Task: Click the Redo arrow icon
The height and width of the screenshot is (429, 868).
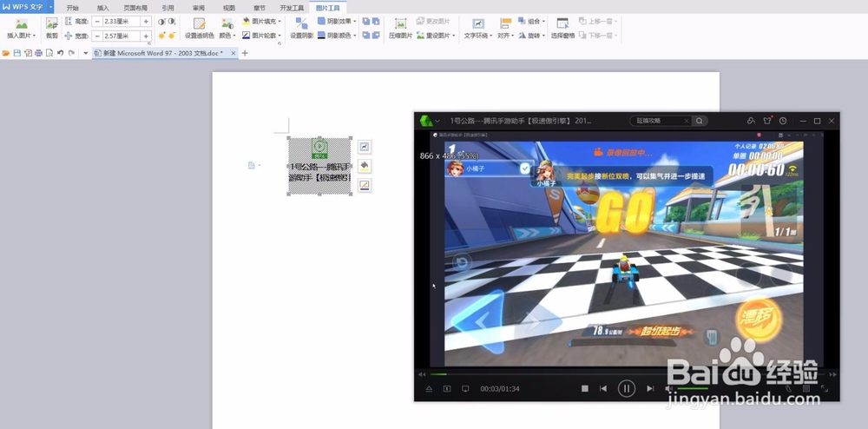Action: click(71, 53)
